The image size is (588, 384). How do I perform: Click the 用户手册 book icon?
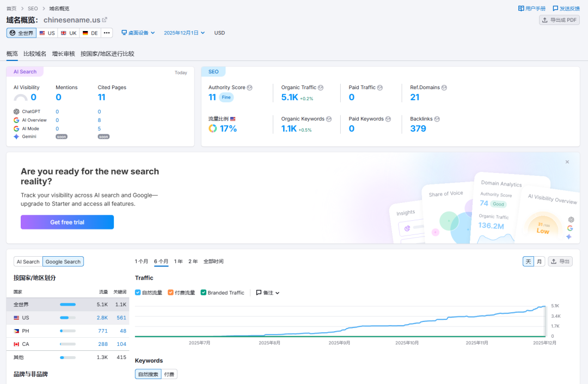coord(521,9)
